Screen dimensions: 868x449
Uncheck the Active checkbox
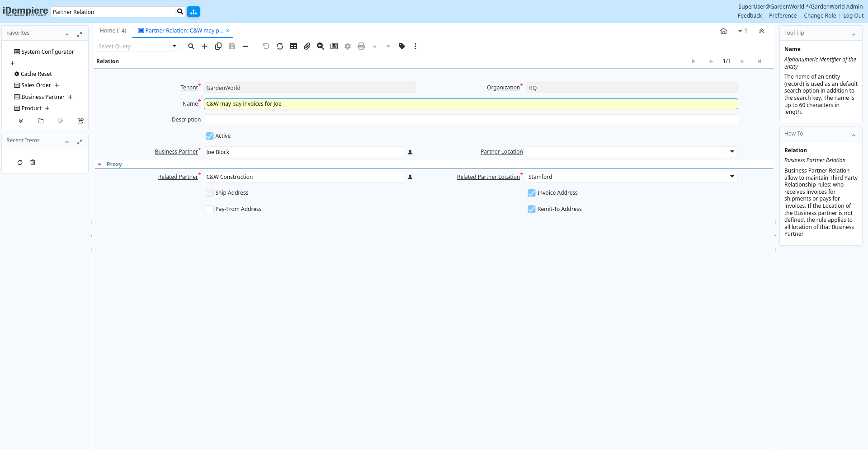[x=210, y=136]
